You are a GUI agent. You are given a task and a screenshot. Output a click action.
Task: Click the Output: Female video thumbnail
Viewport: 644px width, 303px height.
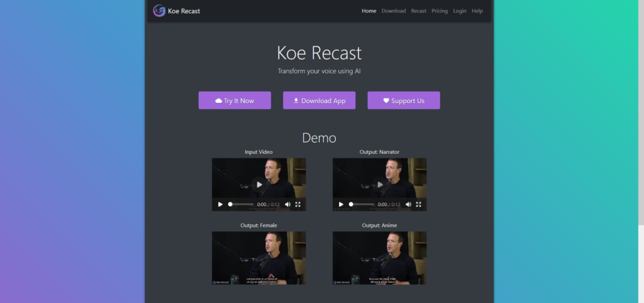[258, 258]
